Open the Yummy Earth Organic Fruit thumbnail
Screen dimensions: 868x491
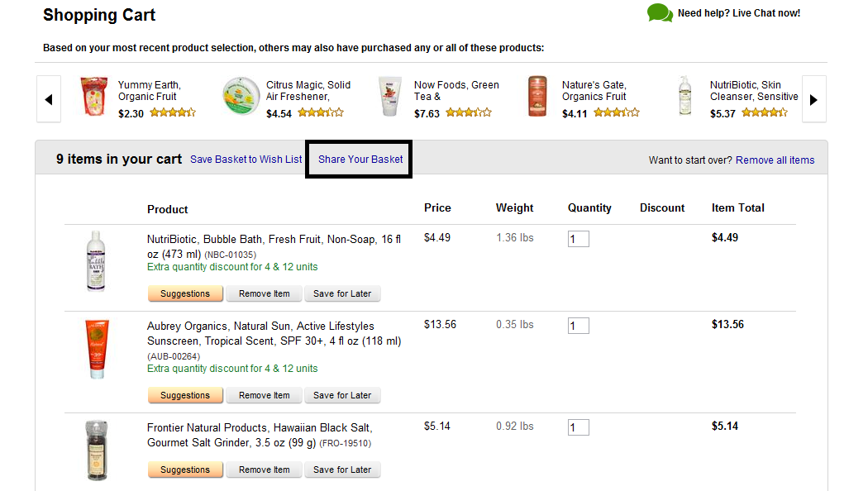[93, 98]
